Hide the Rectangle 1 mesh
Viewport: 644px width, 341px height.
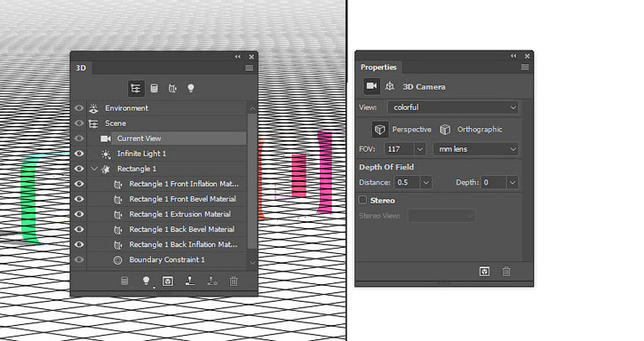pos(79,169)
